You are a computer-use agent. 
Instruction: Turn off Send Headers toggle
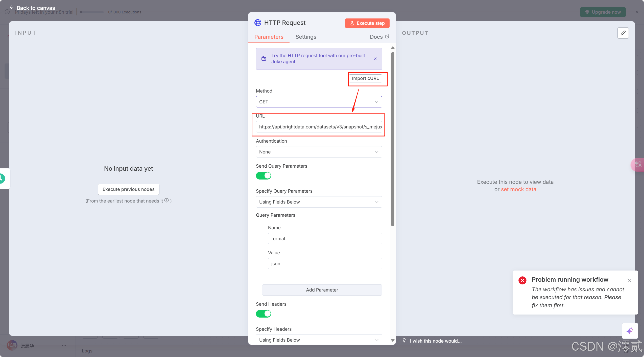[263, 314]
